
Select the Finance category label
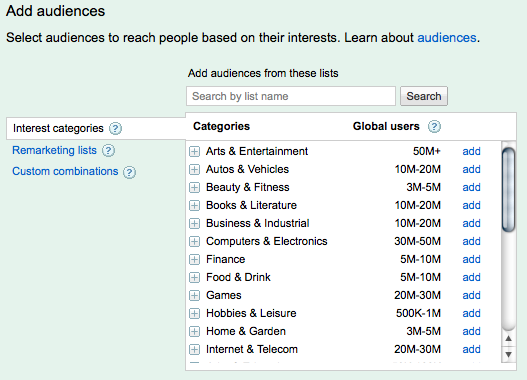(226, 259)
